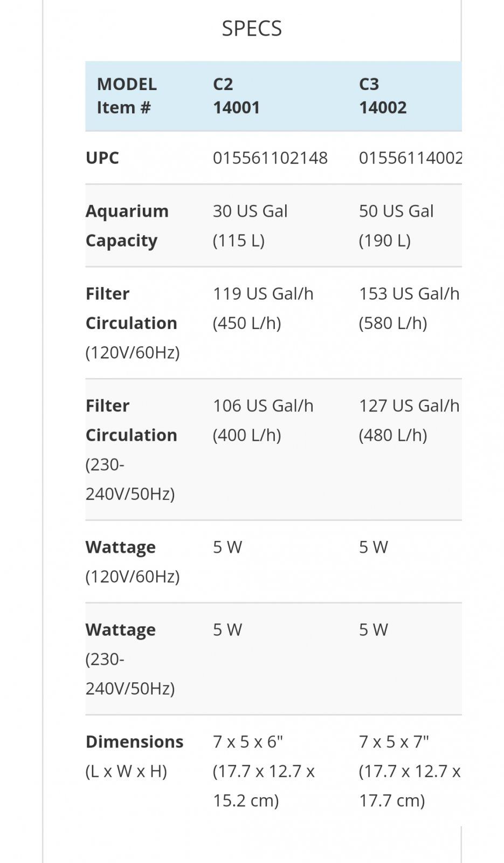Click the MODEL Item # header cell
The width and height of the screenshot is (504, 863).
pos(127,95)
